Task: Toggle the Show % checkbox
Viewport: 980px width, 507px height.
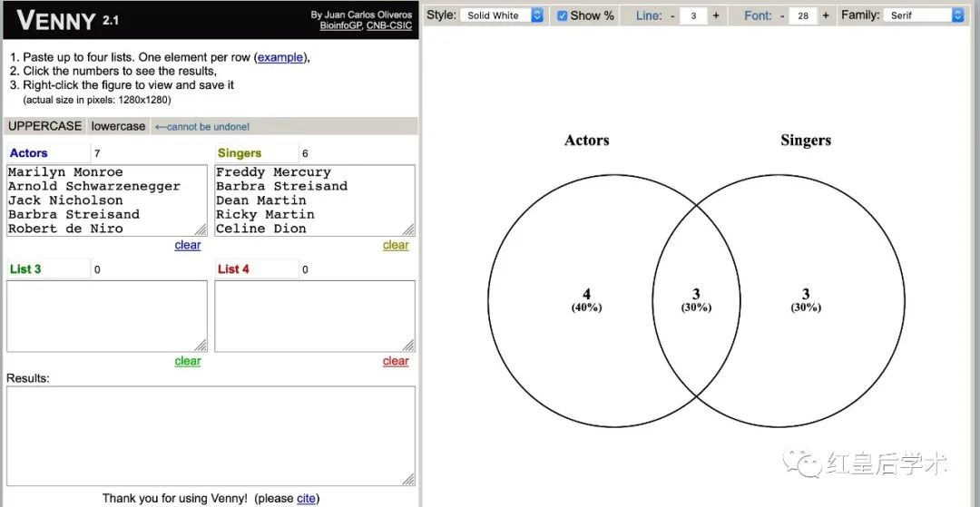Action: point(563,15)
